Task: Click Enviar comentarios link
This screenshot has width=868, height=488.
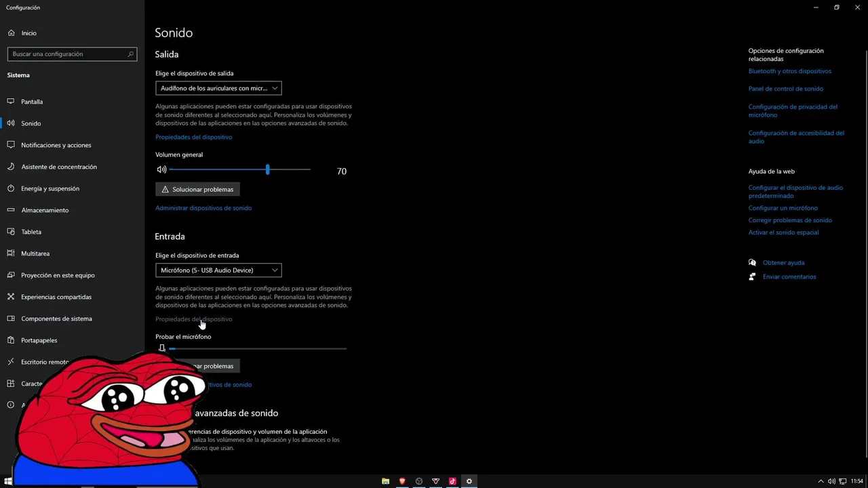Action: 789,277
